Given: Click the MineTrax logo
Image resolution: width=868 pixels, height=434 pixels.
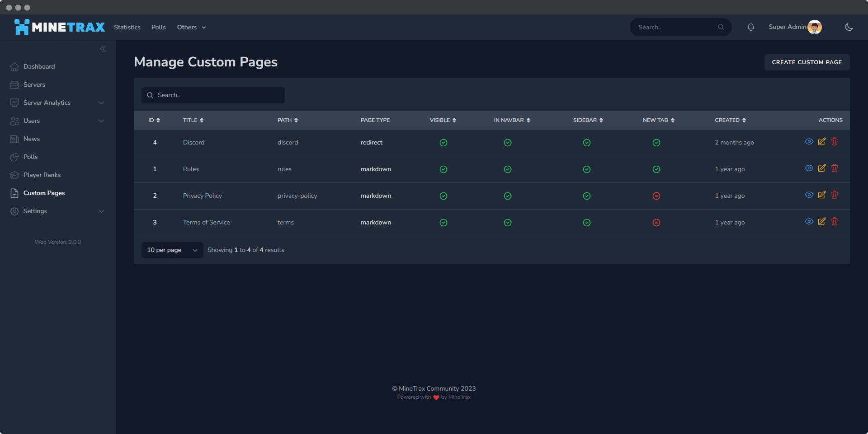Looking at the screenshot, I should point(59,27).
